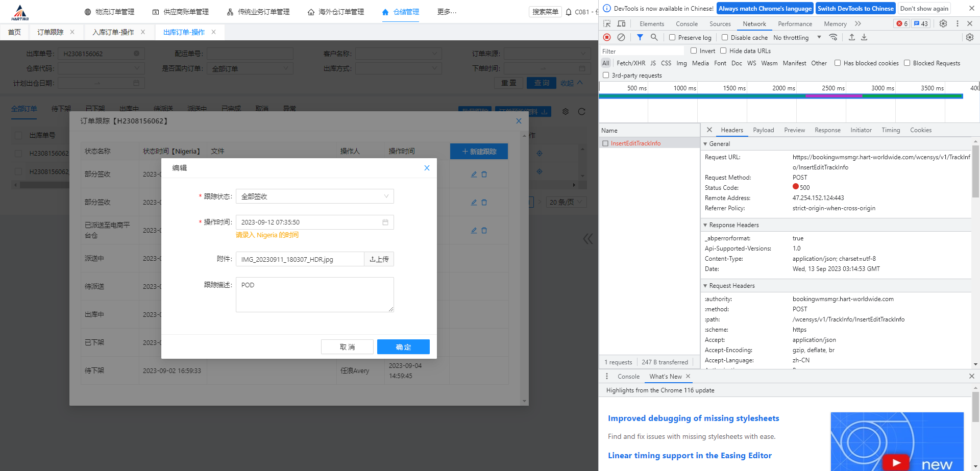Open DevTools settings gear icon
Image resolution: width=980 pixels, height=471 pixels.
pos(943,23)
